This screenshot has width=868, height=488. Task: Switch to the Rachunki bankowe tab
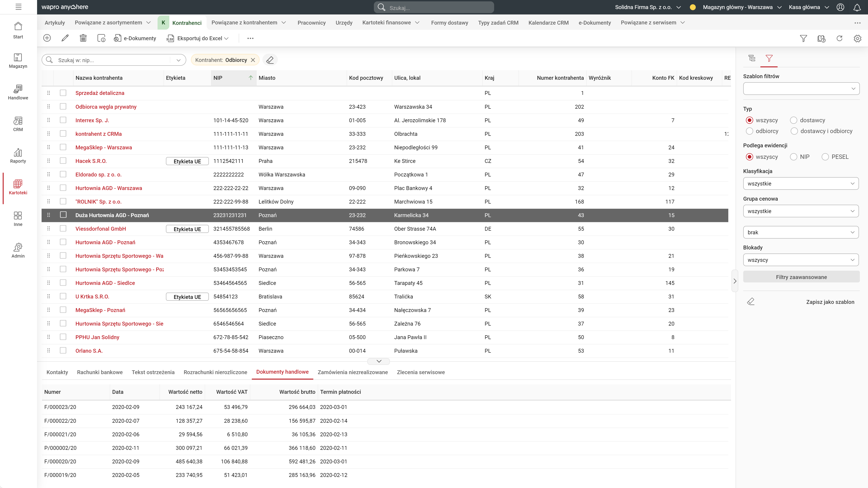pos(100,372)
